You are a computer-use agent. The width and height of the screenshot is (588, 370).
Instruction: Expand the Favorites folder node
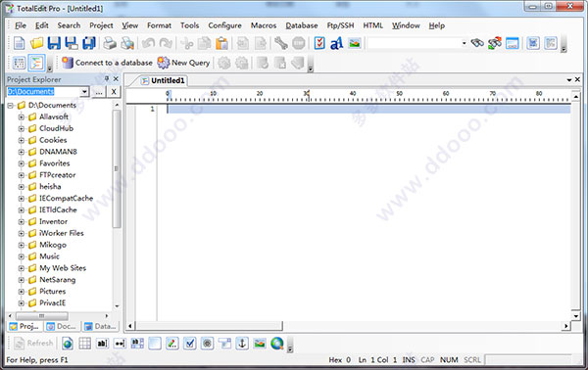(22, 163)
